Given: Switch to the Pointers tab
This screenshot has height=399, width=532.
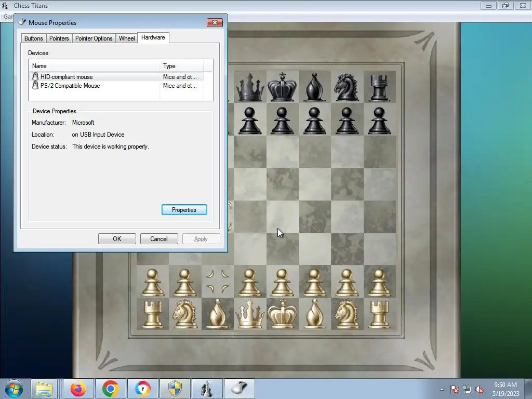Looking at the screenshot, I should [59, 38].
